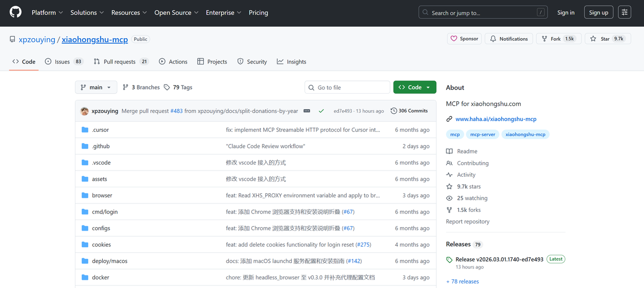The width and height of the screenshot is (644, 288).
Task: Open the .github folder
Action: 101,146
